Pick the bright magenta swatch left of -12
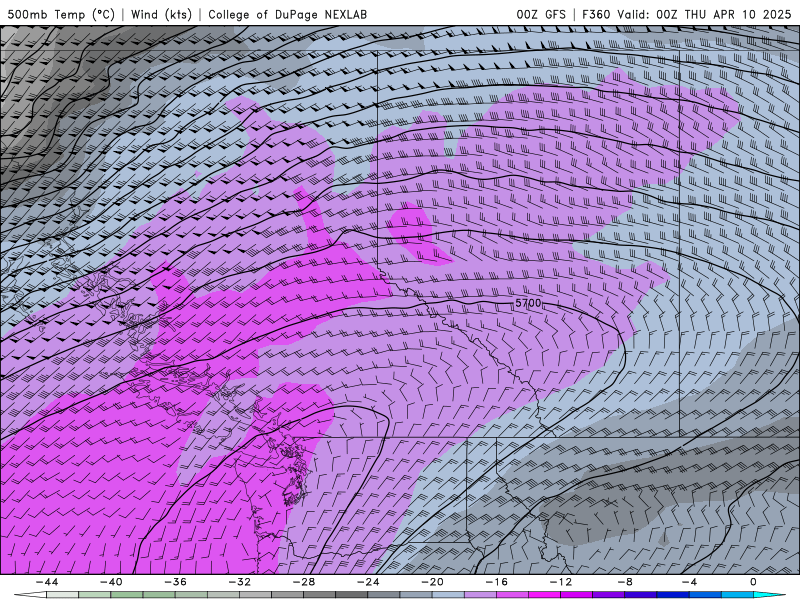Image resolution: width=800 pixels, height=600 pixels. click(544, 595)
